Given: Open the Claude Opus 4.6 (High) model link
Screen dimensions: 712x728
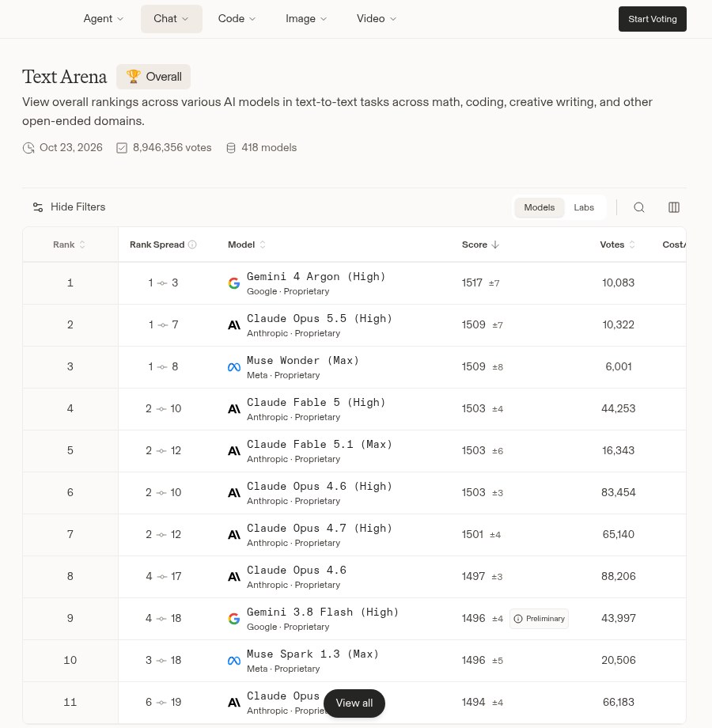Looking at the screenshot, I should (320, 486).
